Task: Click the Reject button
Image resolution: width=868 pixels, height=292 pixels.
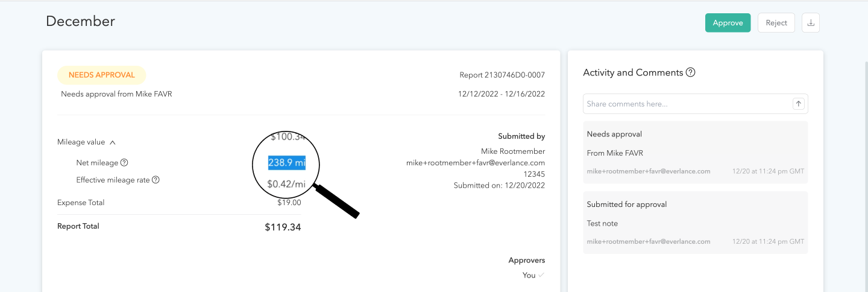Action: [776, 23]
